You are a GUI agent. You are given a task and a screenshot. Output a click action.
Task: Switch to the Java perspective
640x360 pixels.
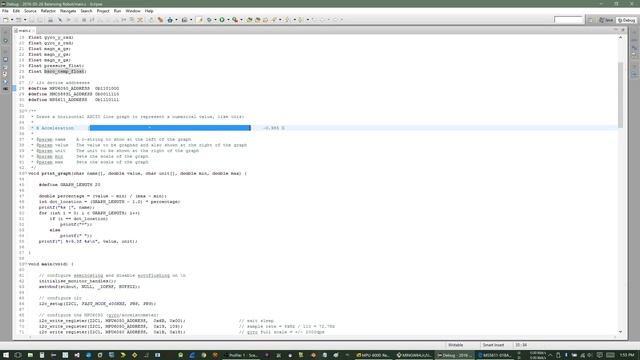[x=606, y=20]
